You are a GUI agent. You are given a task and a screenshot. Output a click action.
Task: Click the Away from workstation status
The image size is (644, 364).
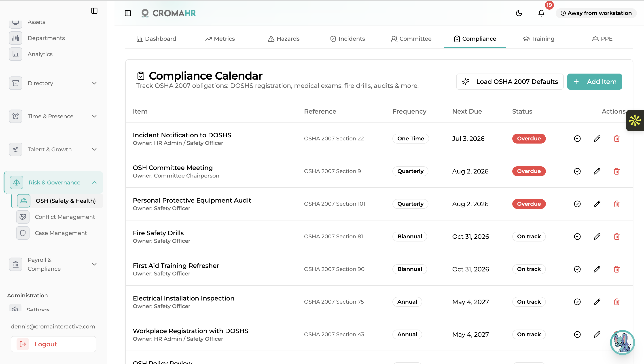pyautogui.click(x=596, y=13)
